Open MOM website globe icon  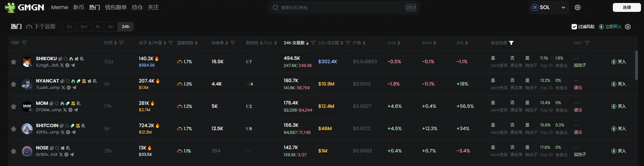tap(70, 110)
